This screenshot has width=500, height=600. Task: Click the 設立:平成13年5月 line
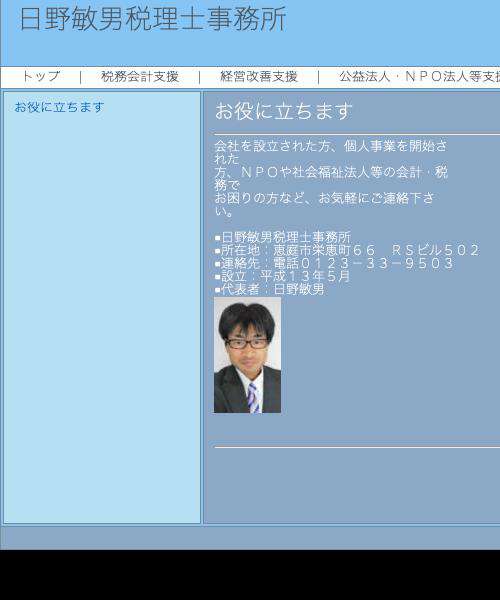pos(282,276)
